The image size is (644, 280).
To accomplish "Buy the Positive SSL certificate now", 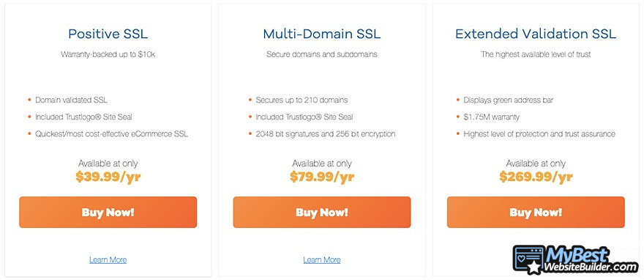I will pos(108,212).
